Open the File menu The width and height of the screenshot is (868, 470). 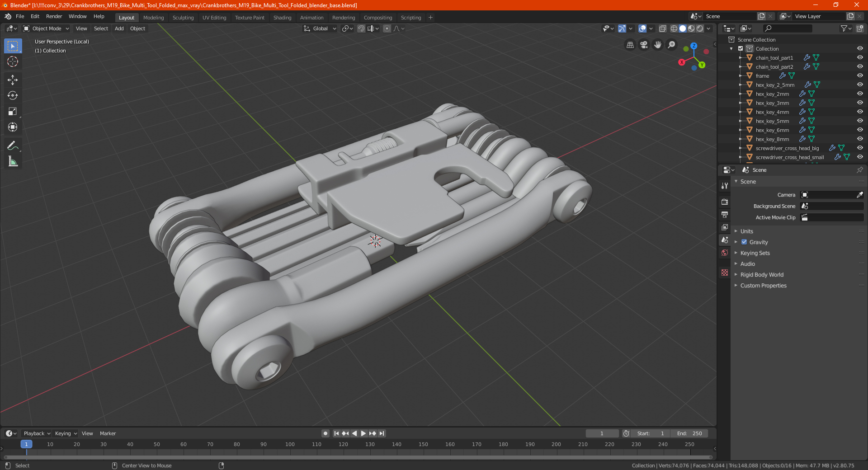point(20,16)
